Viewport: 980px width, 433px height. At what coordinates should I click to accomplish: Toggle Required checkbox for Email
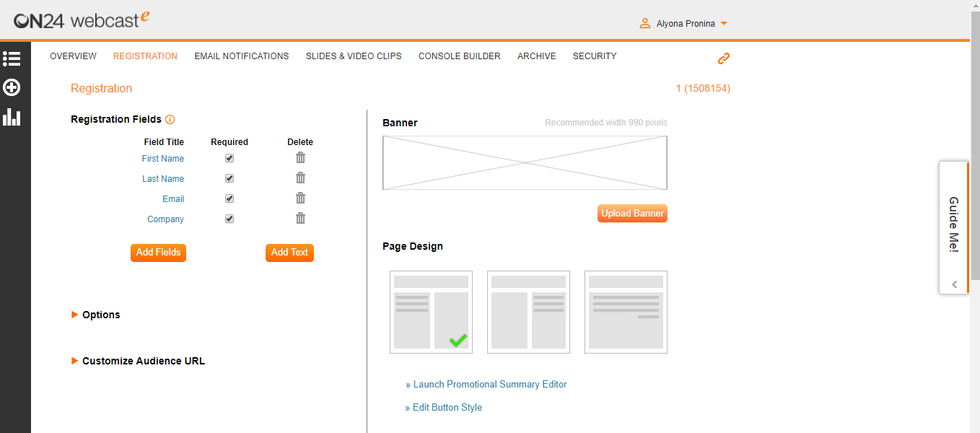pos(229,198)
